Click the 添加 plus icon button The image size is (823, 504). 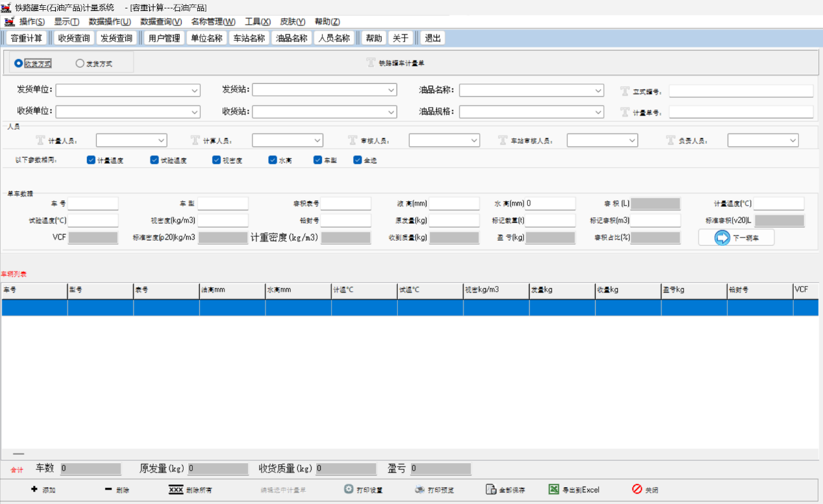[34, 490]
